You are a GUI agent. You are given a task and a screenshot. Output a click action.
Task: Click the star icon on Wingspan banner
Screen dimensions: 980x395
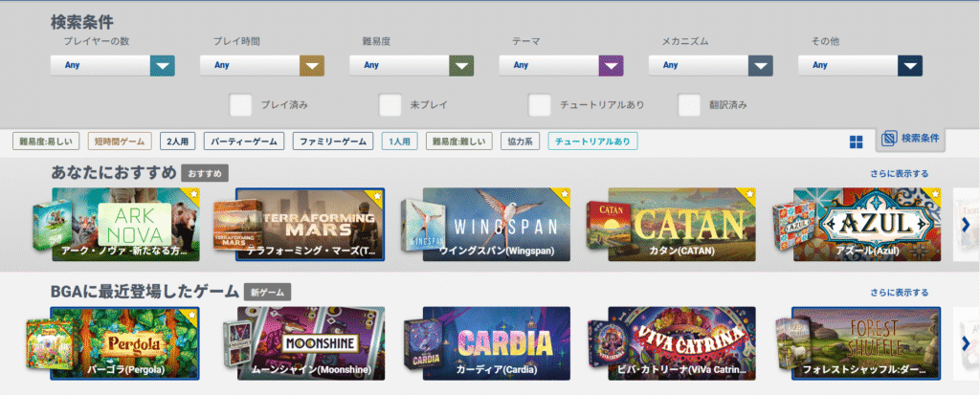(x=563, y=195)
